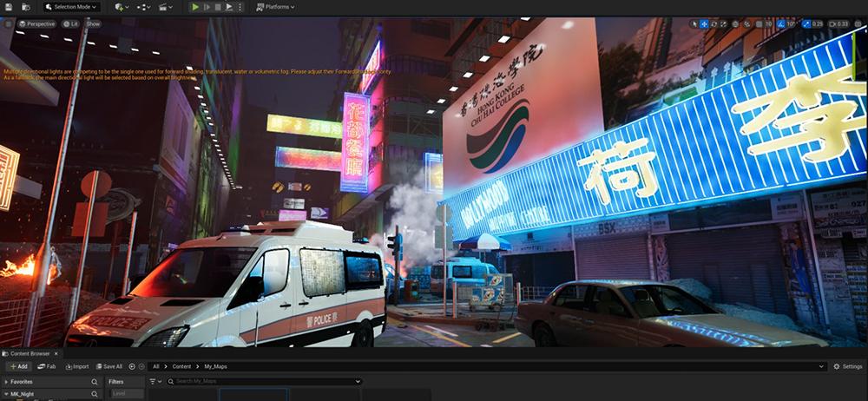This screenshot has width=868, height=401.
Task: Search within MK_Night using magnifier icon
Action: 94,394
